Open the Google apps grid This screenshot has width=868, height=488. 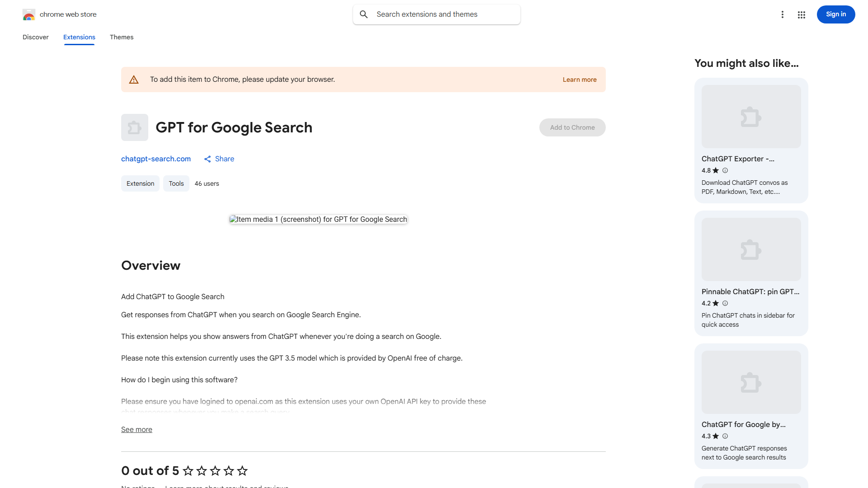(x=801, y=14)
